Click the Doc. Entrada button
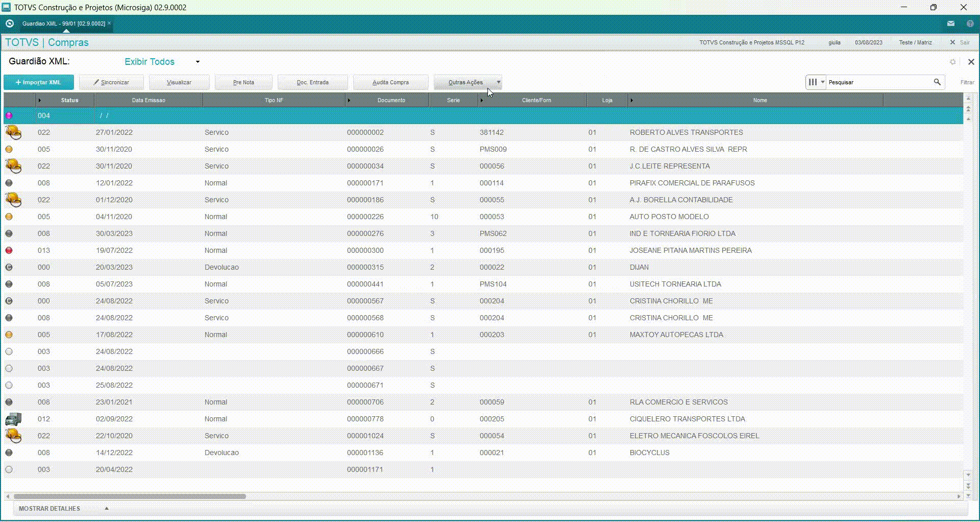The image size is (980, 522). (x=313, y=82)
